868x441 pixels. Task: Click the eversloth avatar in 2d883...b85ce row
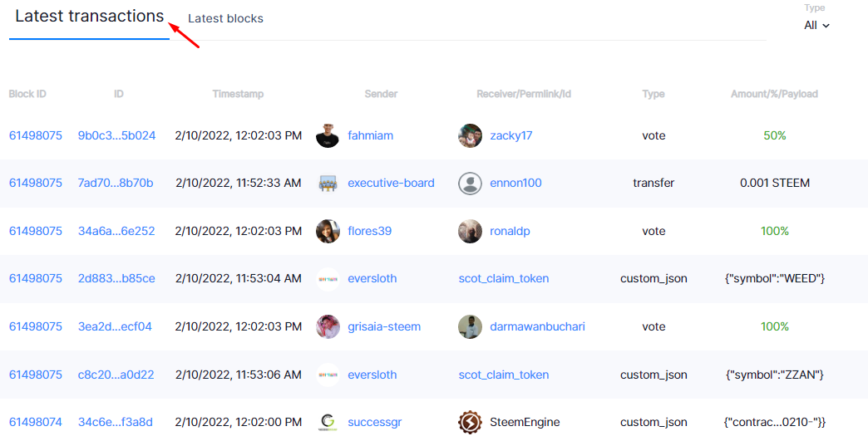pyautogui.click(x=328, y=278)
